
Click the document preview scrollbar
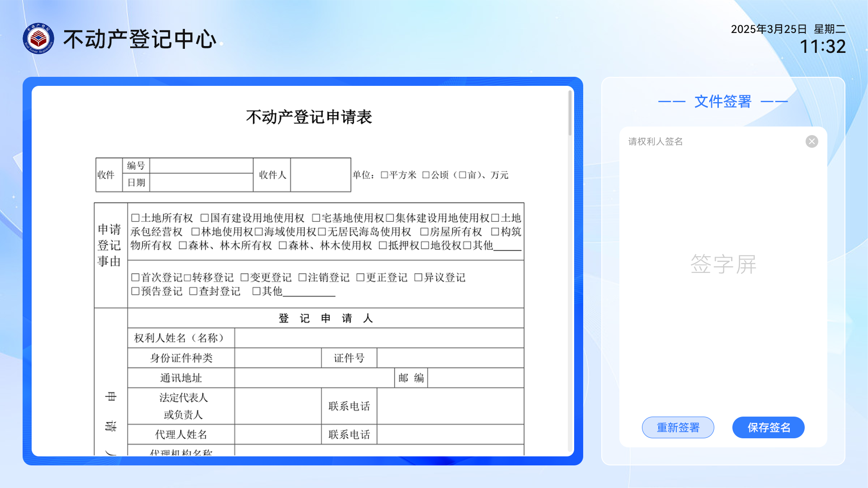coord(570,113)
